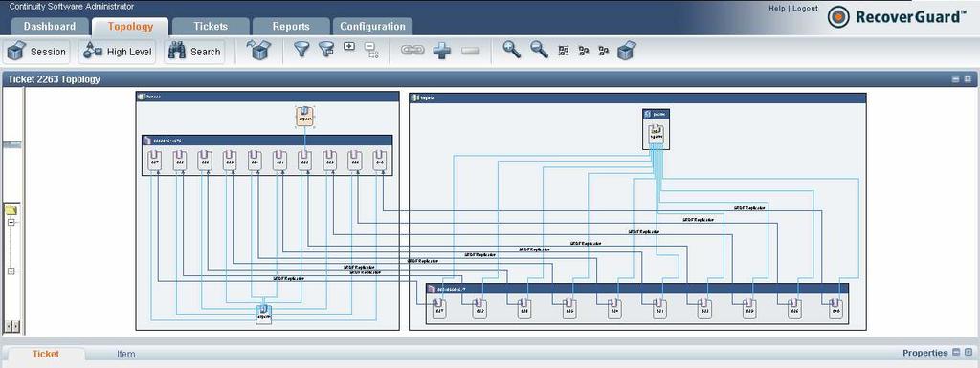This screenshot has width=980, height=368.
Task: Open the Reports tab
Action: coord(291,26)
